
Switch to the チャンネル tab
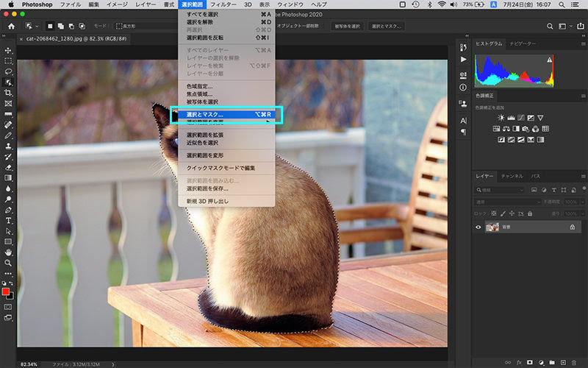(512, 176)
